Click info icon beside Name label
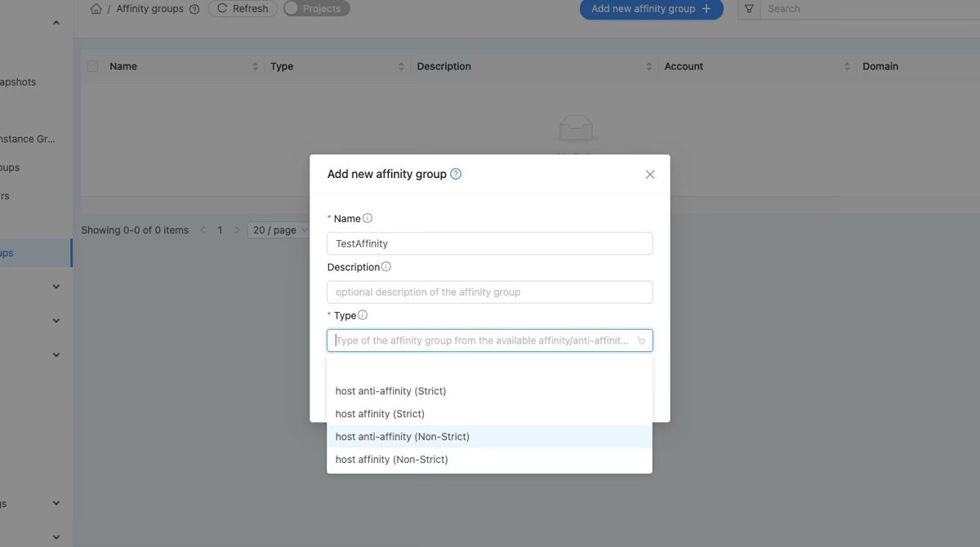The height and width of the screenshot is (547, 980). pyautogui.click(x=367, y=218)
